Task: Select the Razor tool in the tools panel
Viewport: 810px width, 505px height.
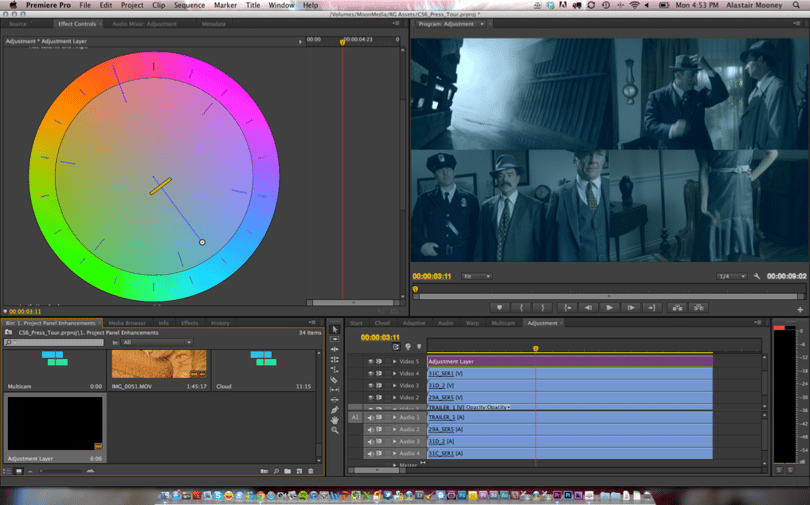Action: pyautogui.click(x=334, y=380)
